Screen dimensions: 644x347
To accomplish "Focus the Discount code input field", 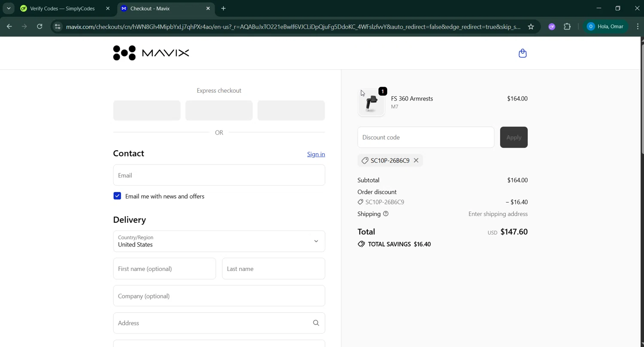I will point(426,137).
